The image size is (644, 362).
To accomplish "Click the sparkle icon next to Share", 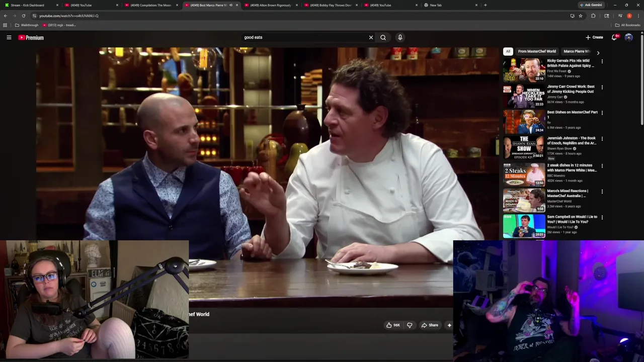I will (x=449, y=325).
